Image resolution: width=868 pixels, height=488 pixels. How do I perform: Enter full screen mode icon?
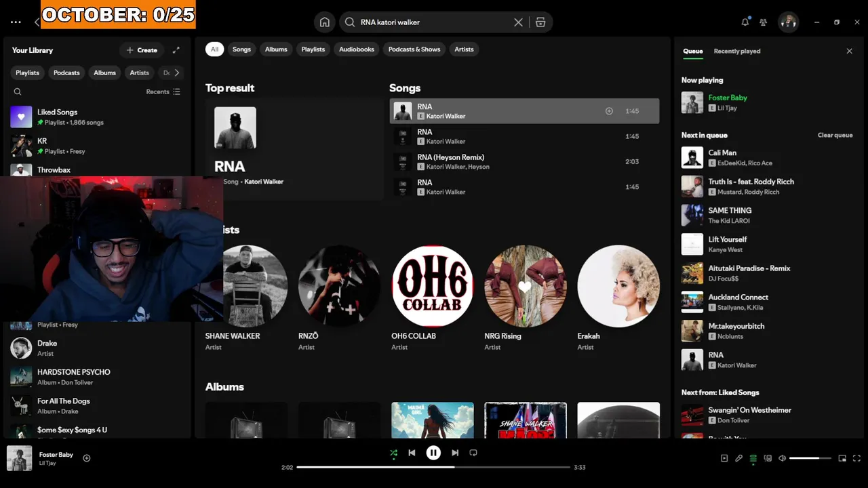(856, 458)
